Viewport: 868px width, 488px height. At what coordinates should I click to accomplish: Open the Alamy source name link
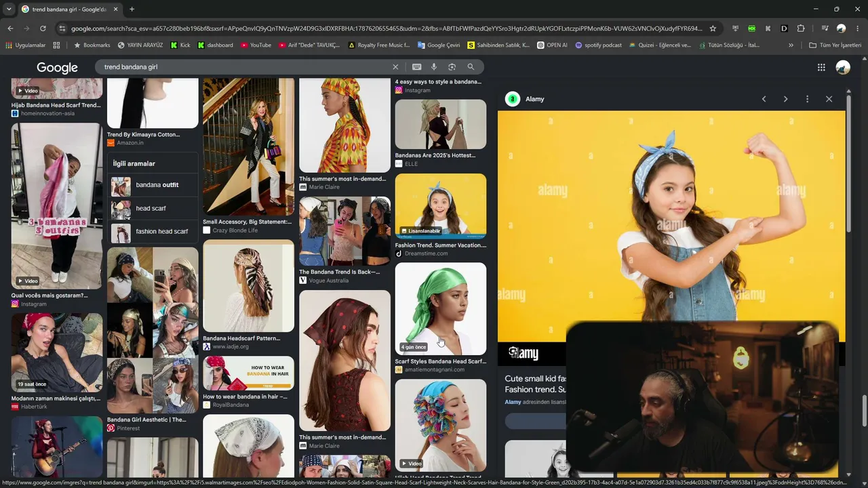click(534, 99)
